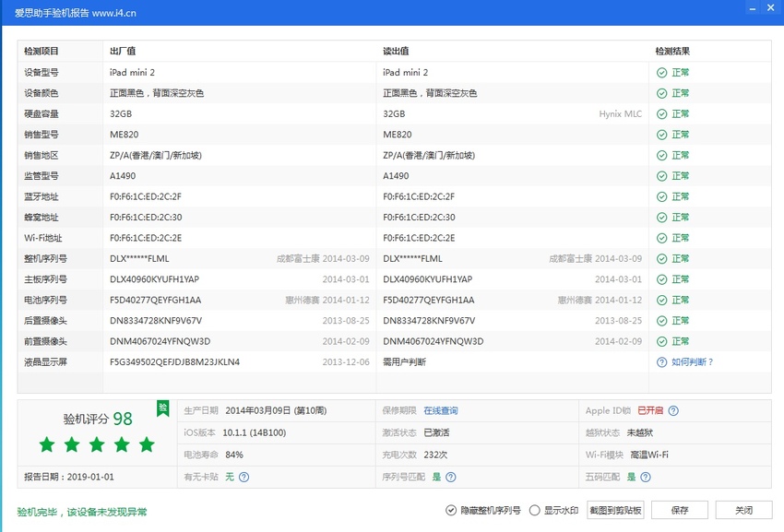Click the help icon beside 序列号匹配
This screenshot has width=784, height=532.
[x=450, y=477]
